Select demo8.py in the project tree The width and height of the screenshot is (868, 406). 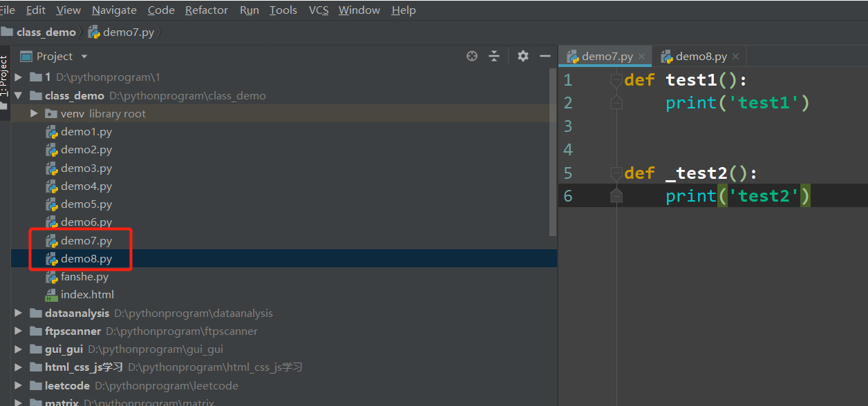pyautogui.click(x=86, y=259)
